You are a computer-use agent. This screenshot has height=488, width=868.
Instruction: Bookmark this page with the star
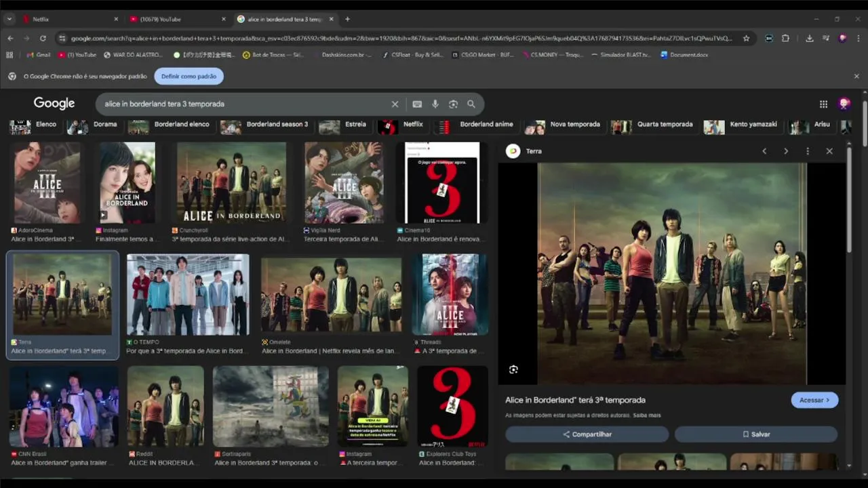point(747,39)
